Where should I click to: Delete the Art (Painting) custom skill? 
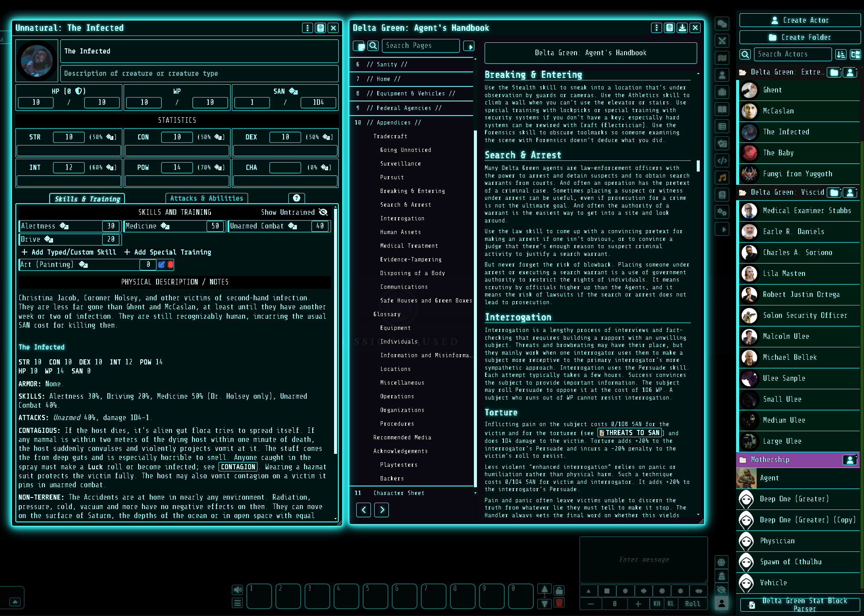coord(171,264)
